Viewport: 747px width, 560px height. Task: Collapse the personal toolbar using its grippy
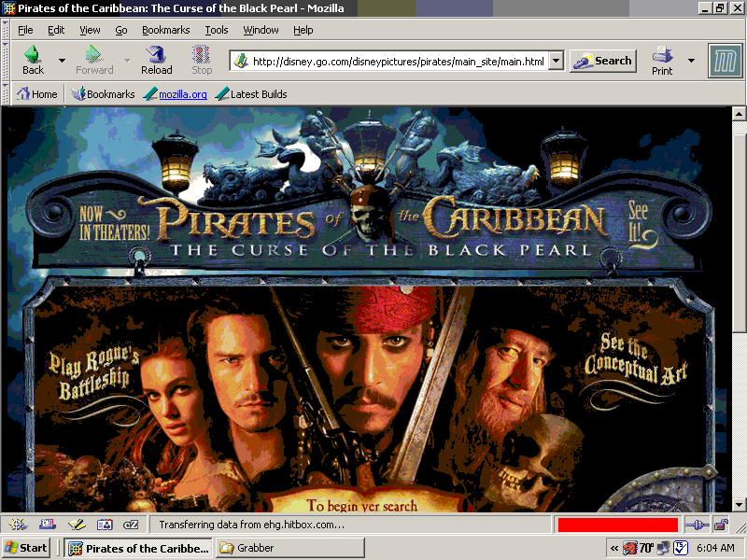(x=6, y=94)
